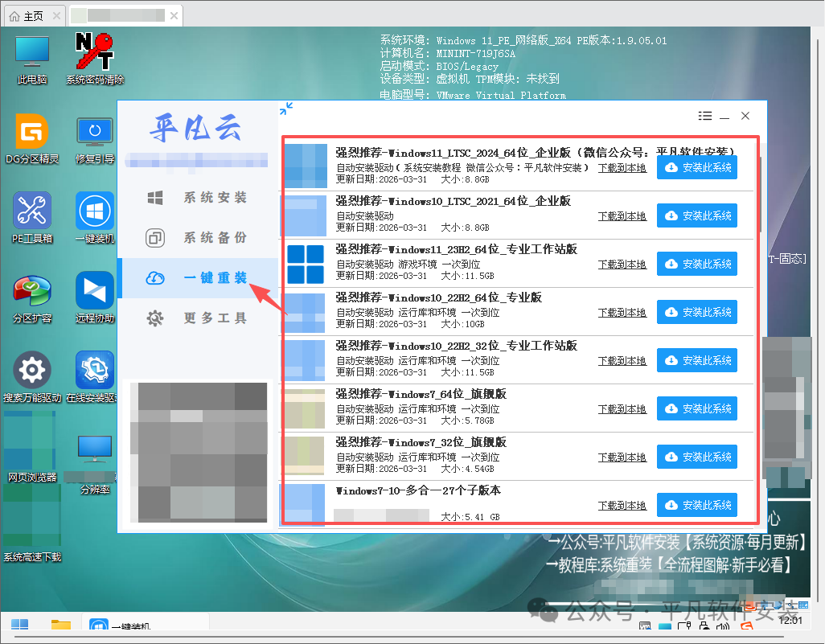
Task: Install Windows7_32位 旗舰版 system
Action: point(697,457)
